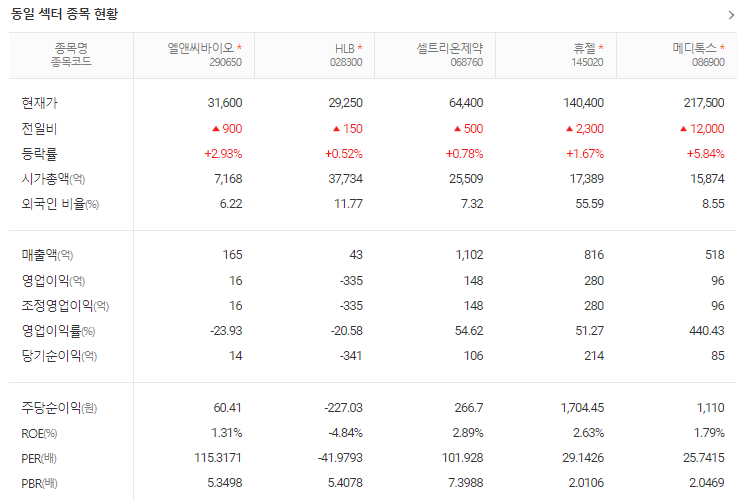Select stock code 145020
The image size is (740, 500).
[587, 62]
